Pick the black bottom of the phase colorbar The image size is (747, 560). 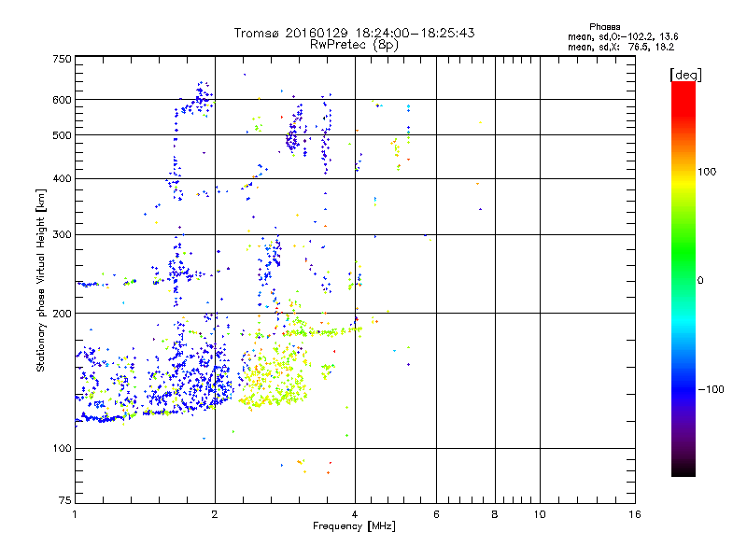tap(684, 470)
